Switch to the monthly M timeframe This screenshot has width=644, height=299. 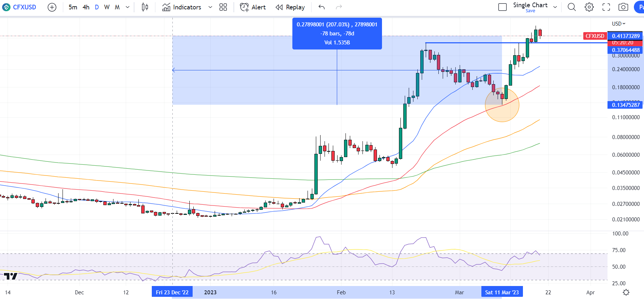pos(117,7)
